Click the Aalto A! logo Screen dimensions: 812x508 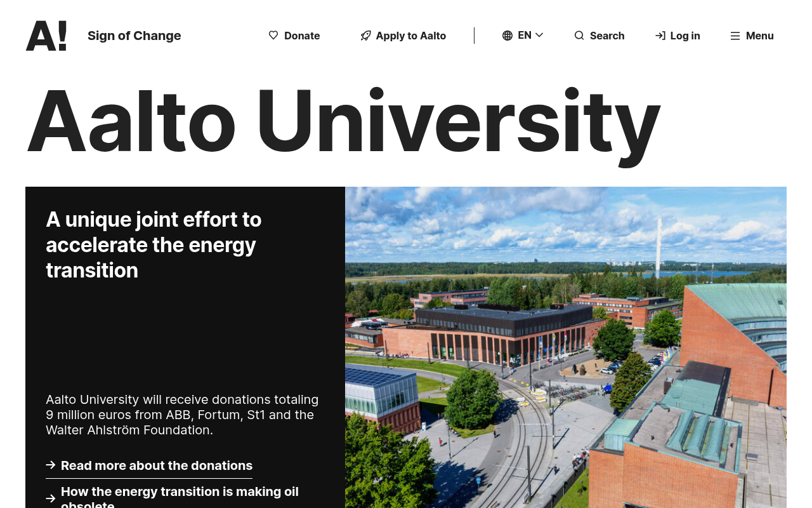point(46,36)
